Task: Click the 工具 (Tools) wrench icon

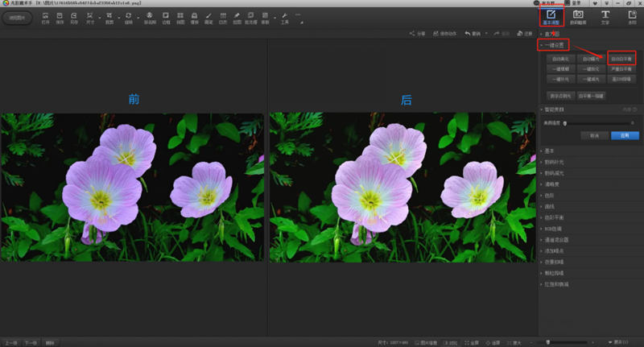Action: tap(285, 17)
